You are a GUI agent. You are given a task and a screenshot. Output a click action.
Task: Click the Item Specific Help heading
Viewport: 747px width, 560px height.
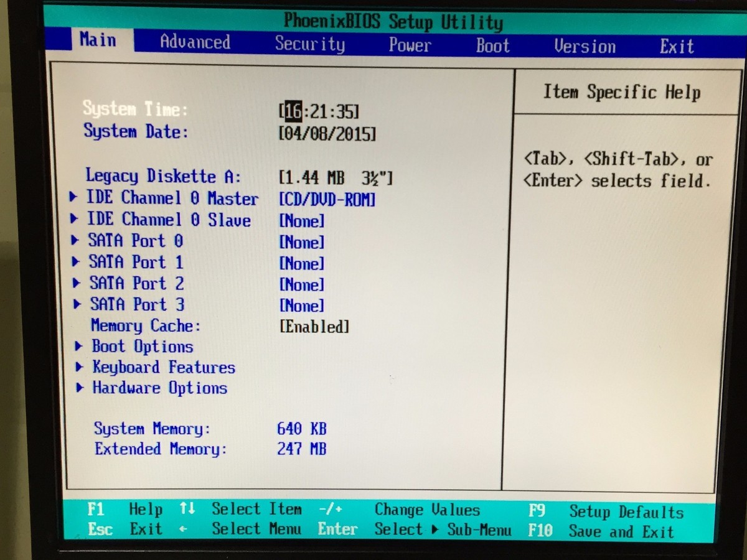coord(622,93)
